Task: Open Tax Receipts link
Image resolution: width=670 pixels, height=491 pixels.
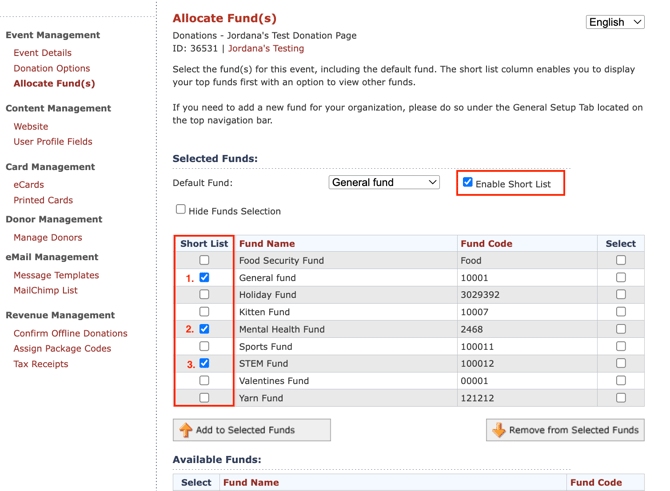Action: [41, 364]
